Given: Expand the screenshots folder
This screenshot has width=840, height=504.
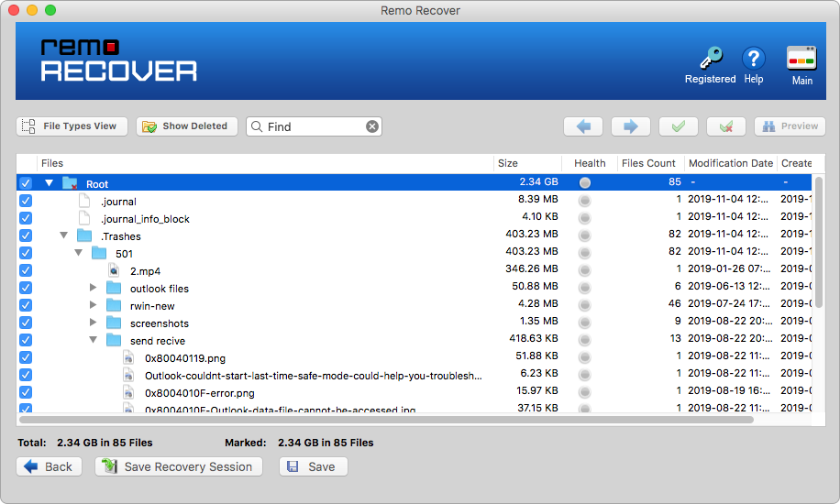Looking at the screenshot, I should click(93, 323).
